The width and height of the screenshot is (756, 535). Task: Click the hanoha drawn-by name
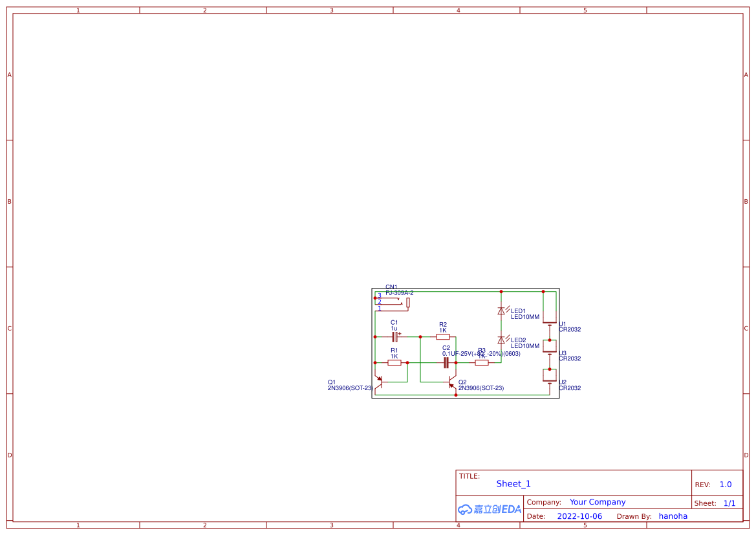pos(673,516)
